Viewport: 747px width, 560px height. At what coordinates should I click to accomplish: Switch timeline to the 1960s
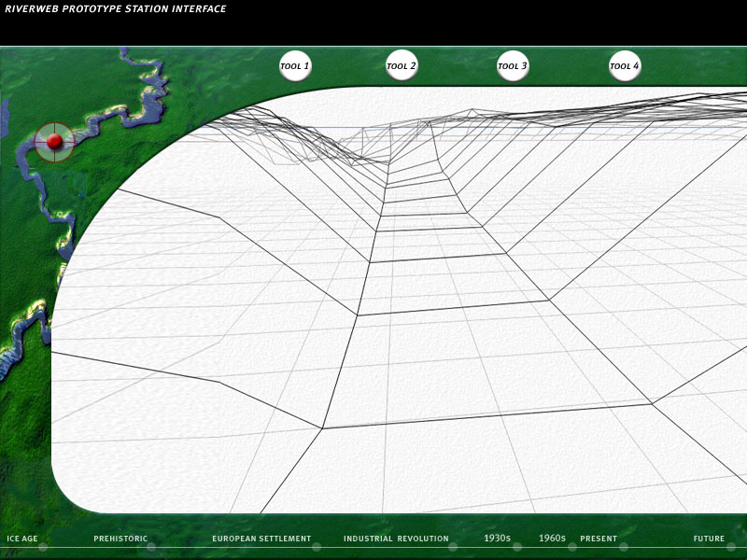click(x=552, y=539)
